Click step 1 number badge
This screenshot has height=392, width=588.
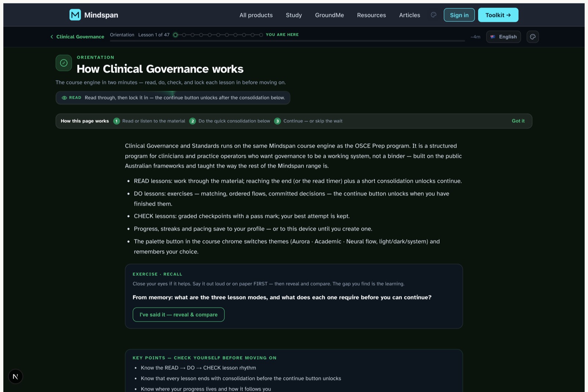click(x=116, y=121)
